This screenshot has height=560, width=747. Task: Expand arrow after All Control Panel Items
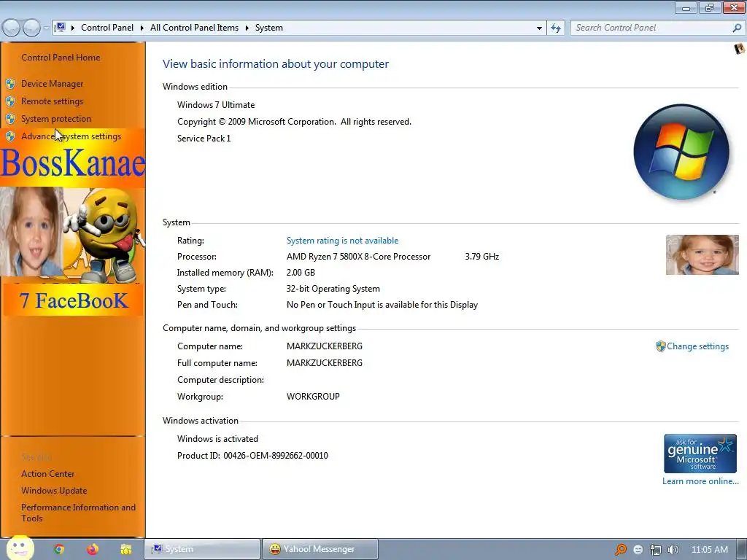(x=247, y=28)
